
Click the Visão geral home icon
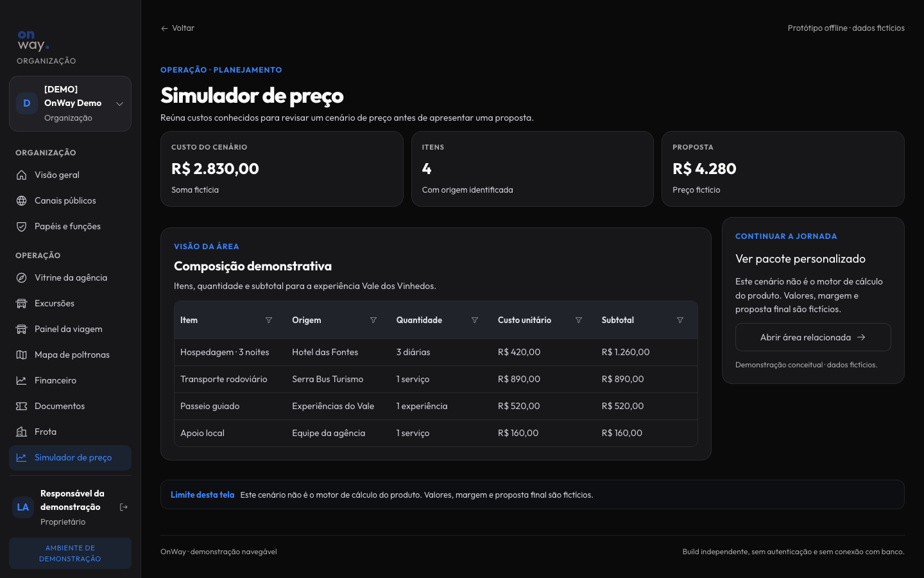[x=21, y=175]
